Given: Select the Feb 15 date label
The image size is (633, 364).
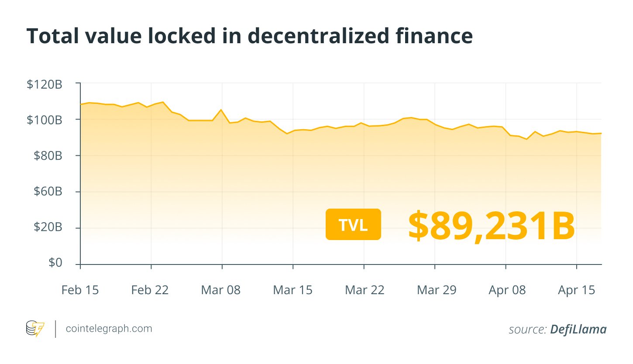Looking at the screenshot, I should [80, 290].
